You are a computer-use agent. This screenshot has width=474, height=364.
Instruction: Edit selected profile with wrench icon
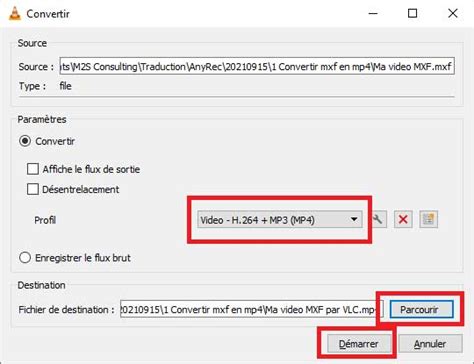tap(378, 219)
